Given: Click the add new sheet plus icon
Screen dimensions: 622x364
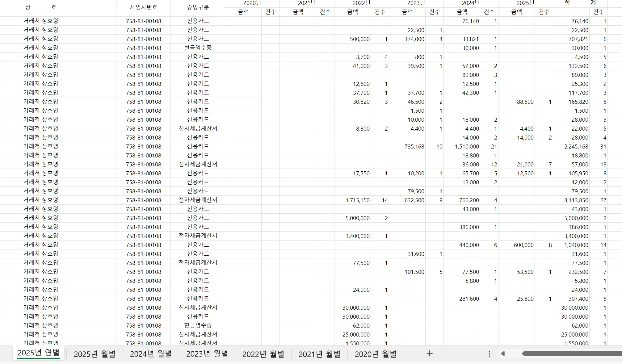Looking at the screenshot, I should [x=429, y=354].
